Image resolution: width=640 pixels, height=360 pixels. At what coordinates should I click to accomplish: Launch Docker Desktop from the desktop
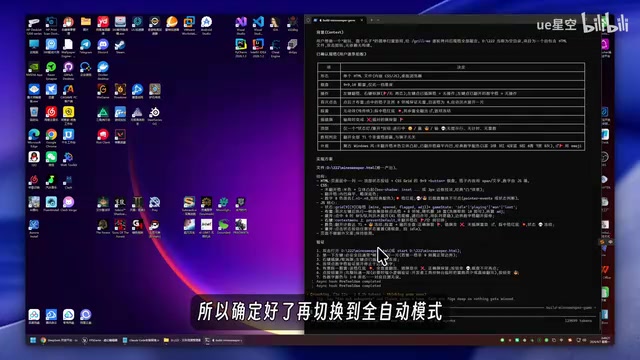point(103,70)
